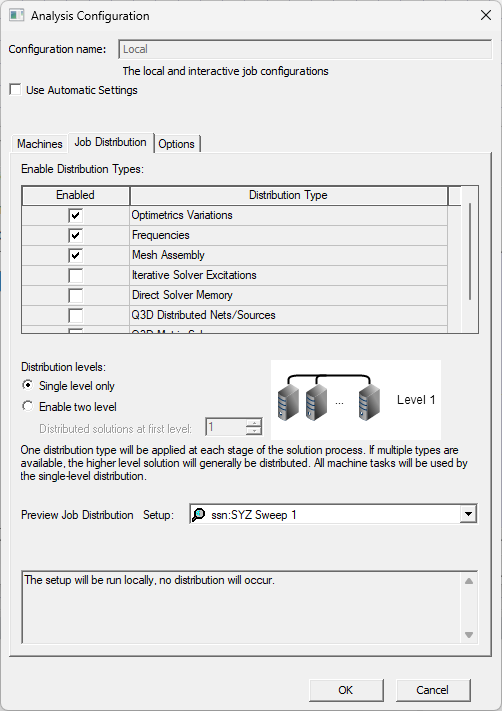Click 'Preview Job Distribution' label

coord(77,515)
